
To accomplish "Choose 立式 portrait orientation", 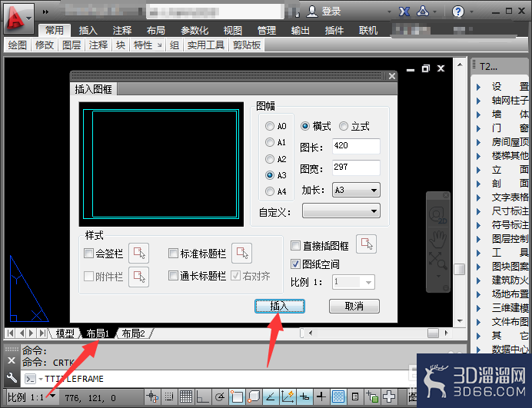I will tap(354, 127).
